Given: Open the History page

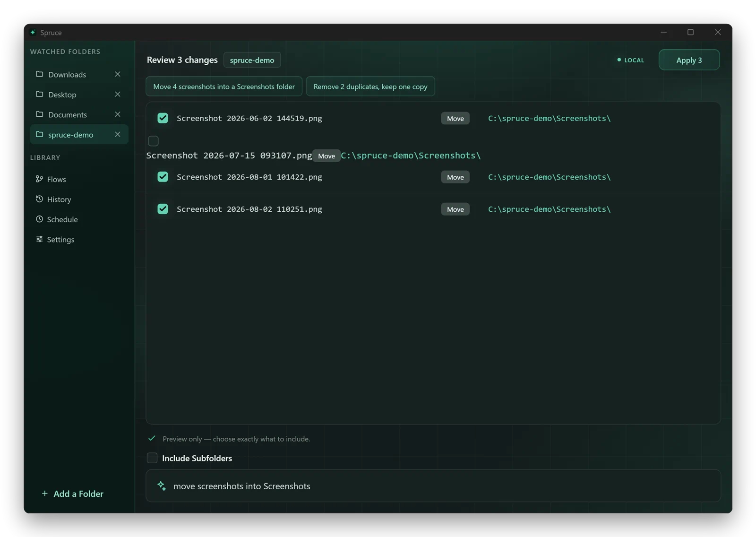Looking at the screenshot, I should tap(79, 199).
